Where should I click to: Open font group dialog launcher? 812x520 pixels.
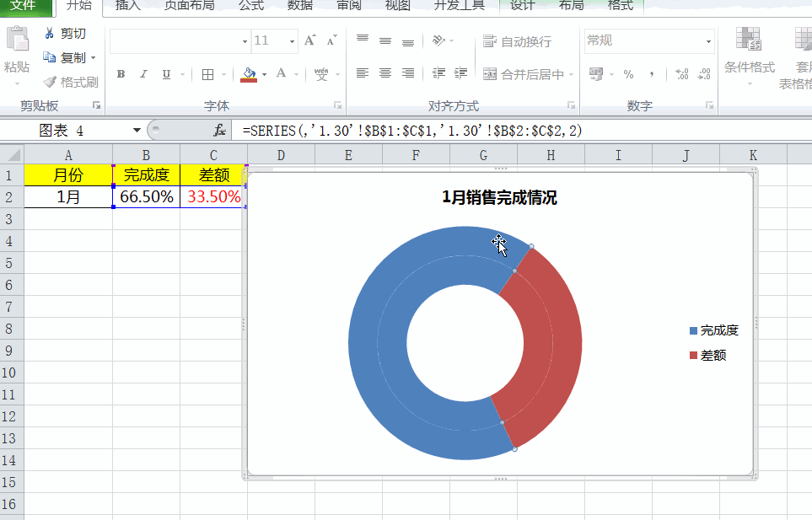click(x=337, y=105)
